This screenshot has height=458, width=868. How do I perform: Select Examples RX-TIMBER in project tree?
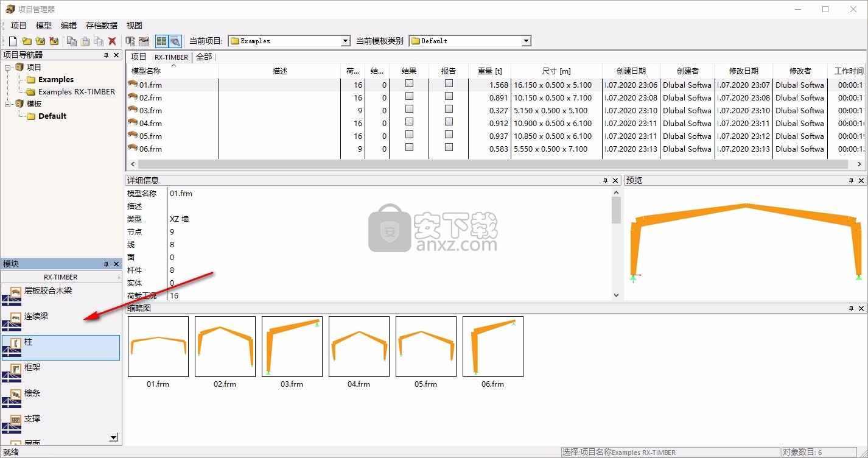[77, 92]
